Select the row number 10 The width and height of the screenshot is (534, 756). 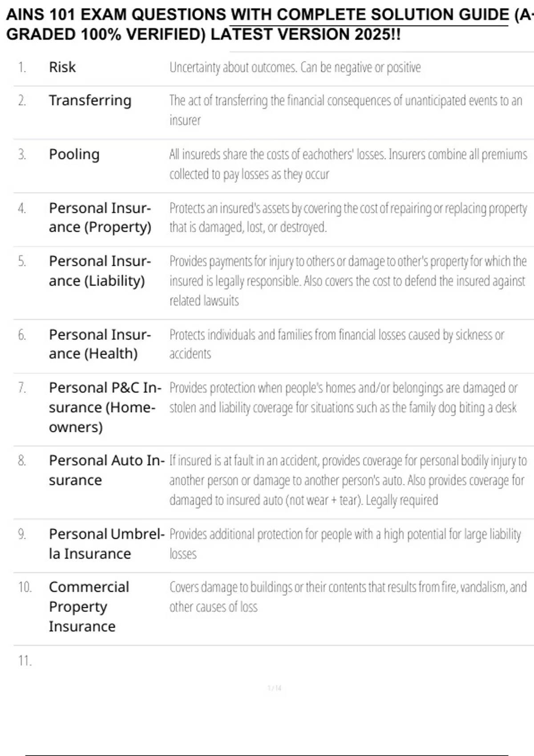pyautogui.click(x=25, y=587)
